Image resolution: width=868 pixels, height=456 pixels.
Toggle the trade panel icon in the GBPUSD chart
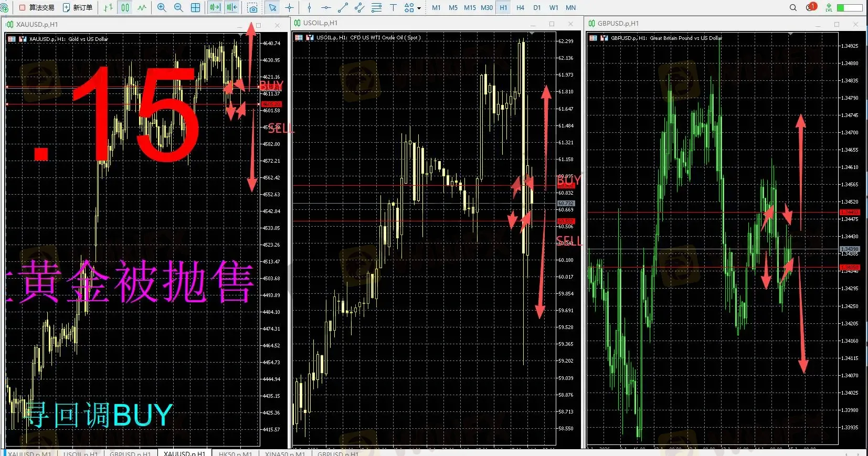point(593,38)
